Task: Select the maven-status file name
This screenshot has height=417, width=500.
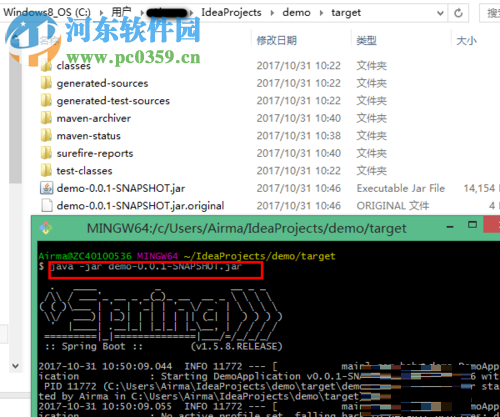Action: click(x=88, y=136)
